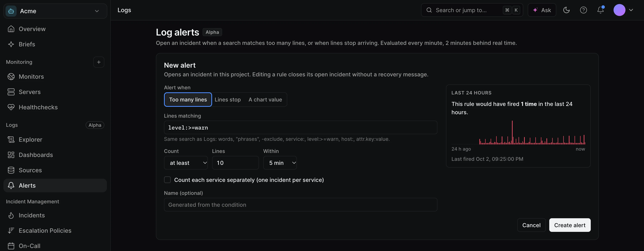Image resolution: width=644 pixels, height=251 pixels.
Task: Select the Too many lines condition
Action: click(x=188, y=99)
